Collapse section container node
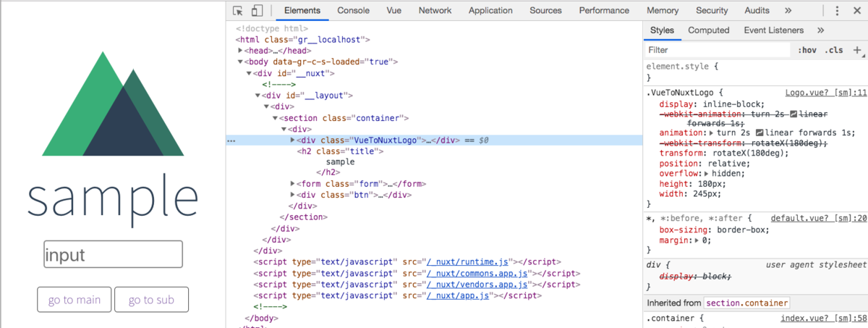868x328 pixels. (276, 118)
